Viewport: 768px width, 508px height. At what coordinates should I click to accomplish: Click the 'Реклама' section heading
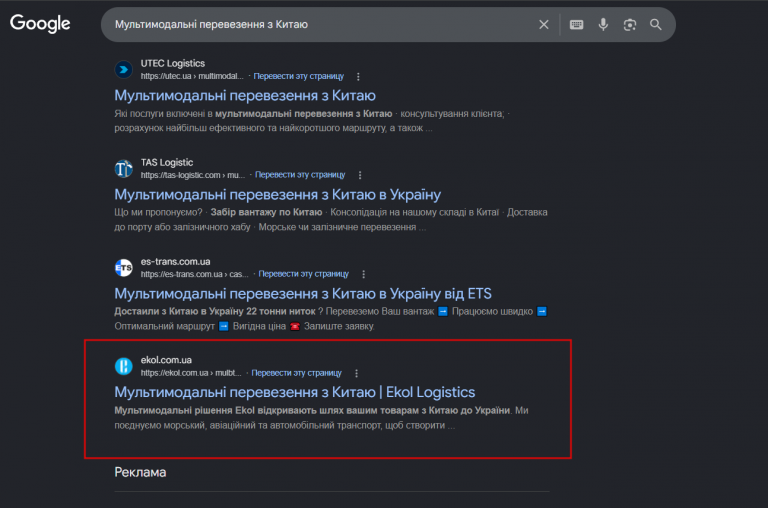[x=140, y=472]
